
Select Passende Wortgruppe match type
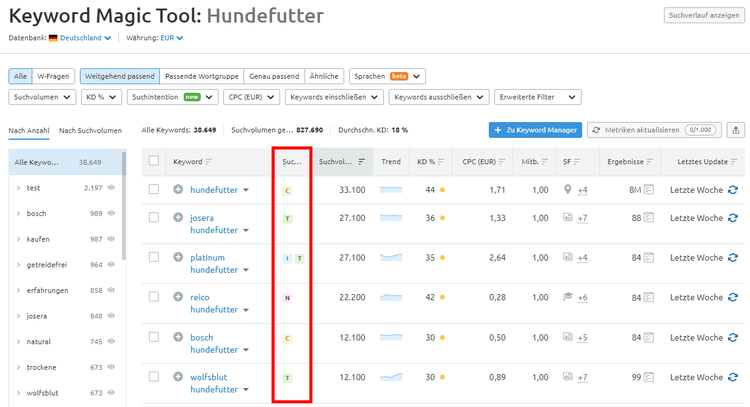[x=201, y=76]
